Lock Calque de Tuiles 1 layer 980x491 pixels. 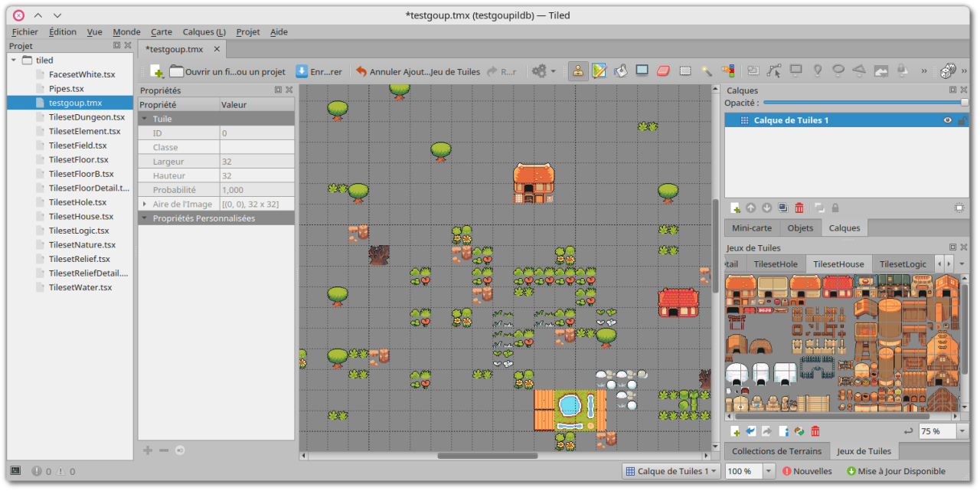(x=963, y=119)
